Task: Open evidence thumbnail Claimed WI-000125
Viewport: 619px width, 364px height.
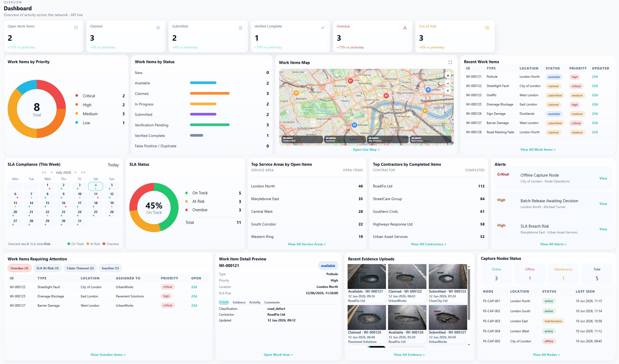Action: (367, 317)
